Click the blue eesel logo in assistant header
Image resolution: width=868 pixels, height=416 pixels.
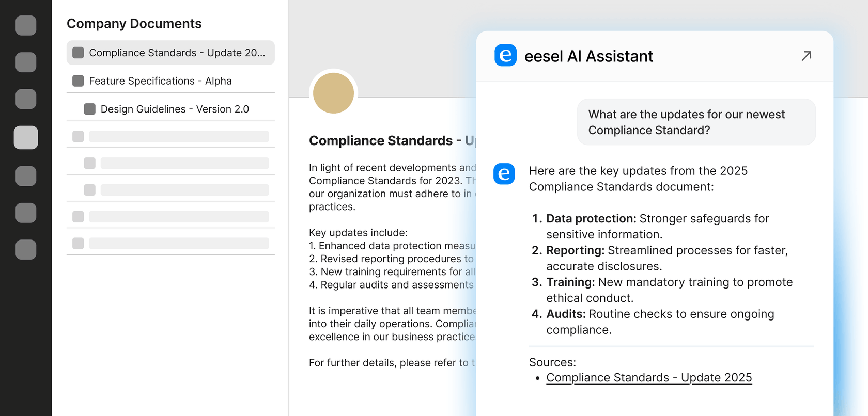click(x=505, y=55)
